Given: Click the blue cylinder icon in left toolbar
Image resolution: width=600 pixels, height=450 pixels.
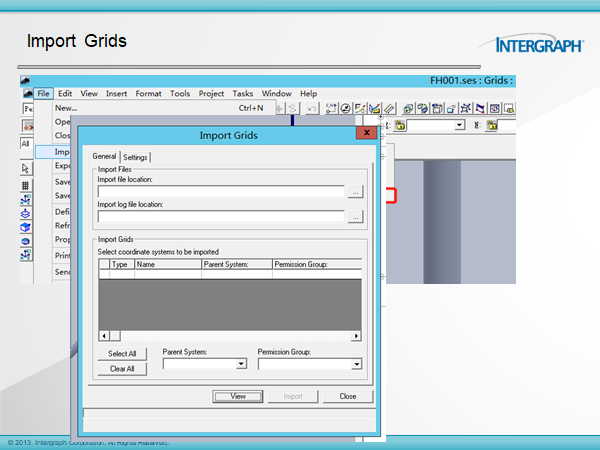Looking at the screenshot, I should point(26,241).
